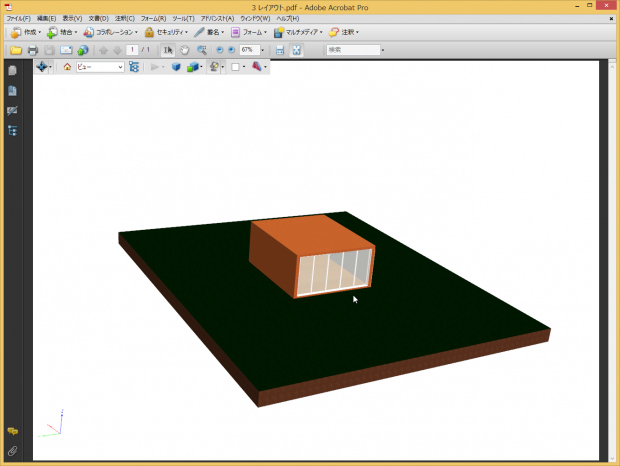This screenshot has width=620, height=466.
Task: Expand the zoom percentage dropdown
Action: [x=264, y=50]
